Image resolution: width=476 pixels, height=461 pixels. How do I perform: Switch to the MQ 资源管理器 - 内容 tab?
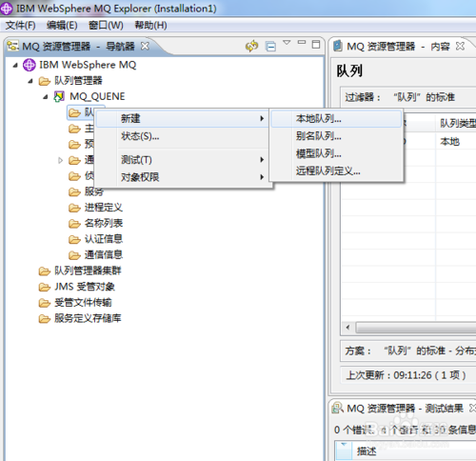[398, 47]
